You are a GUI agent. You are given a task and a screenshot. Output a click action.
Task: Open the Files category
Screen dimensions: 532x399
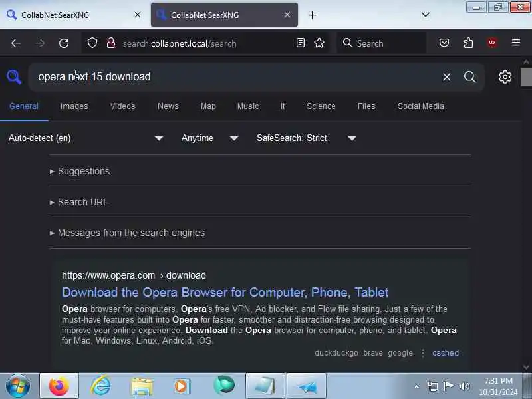coord(366,106)
